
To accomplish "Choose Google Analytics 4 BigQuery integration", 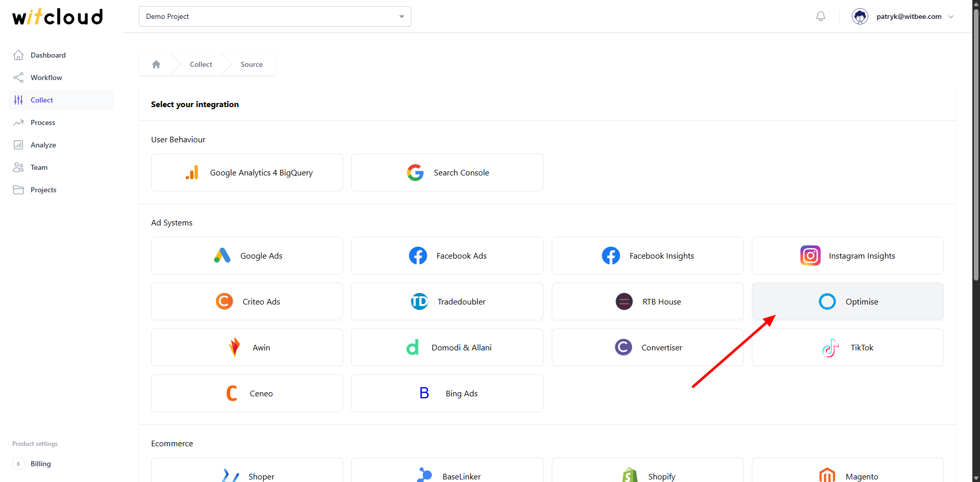I will [247, 172].
